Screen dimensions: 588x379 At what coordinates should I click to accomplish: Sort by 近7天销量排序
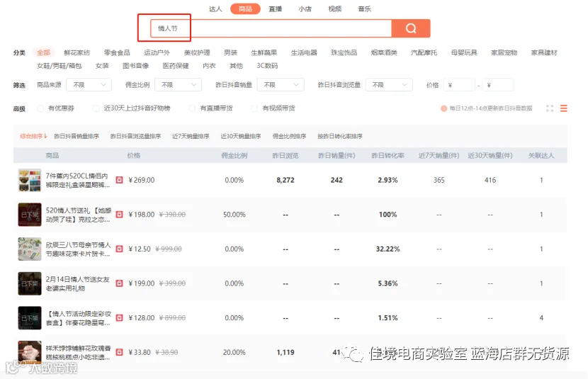coord(191,136)
